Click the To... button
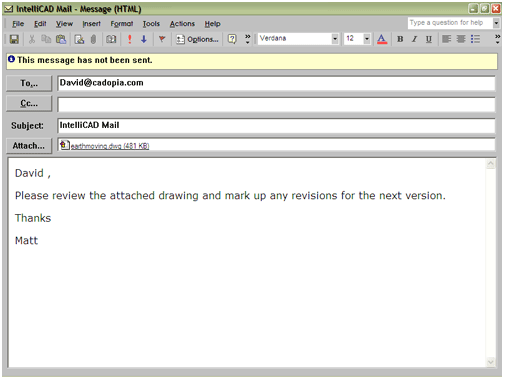The image size is (505, 379). point(29,83)
